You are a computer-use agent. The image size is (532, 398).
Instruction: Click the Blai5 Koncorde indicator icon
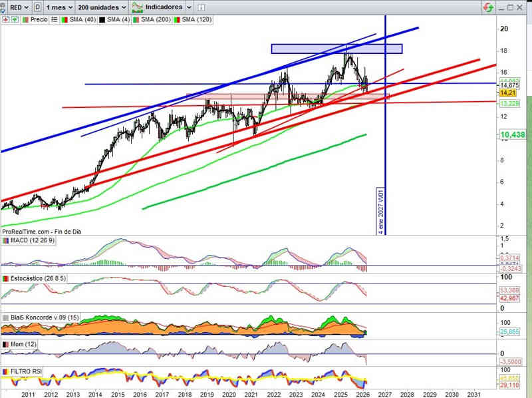click(x=5, y=317)
